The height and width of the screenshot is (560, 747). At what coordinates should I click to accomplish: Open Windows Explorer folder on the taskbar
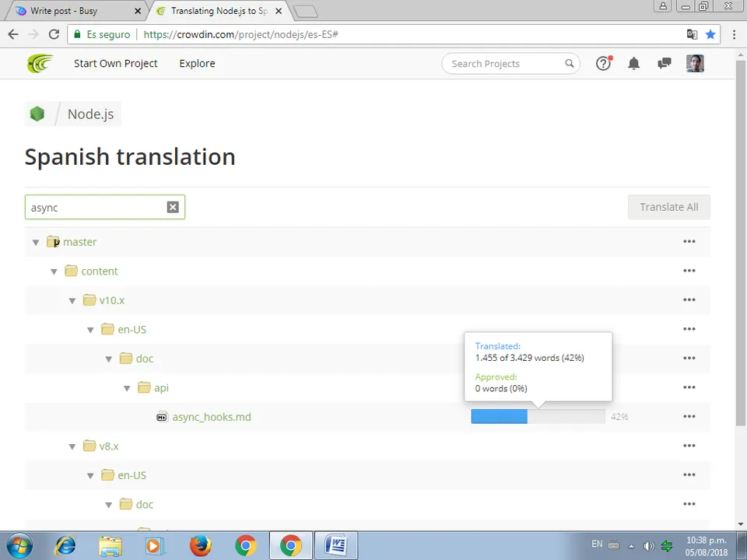pyautogui.click(x=110, y=546)
